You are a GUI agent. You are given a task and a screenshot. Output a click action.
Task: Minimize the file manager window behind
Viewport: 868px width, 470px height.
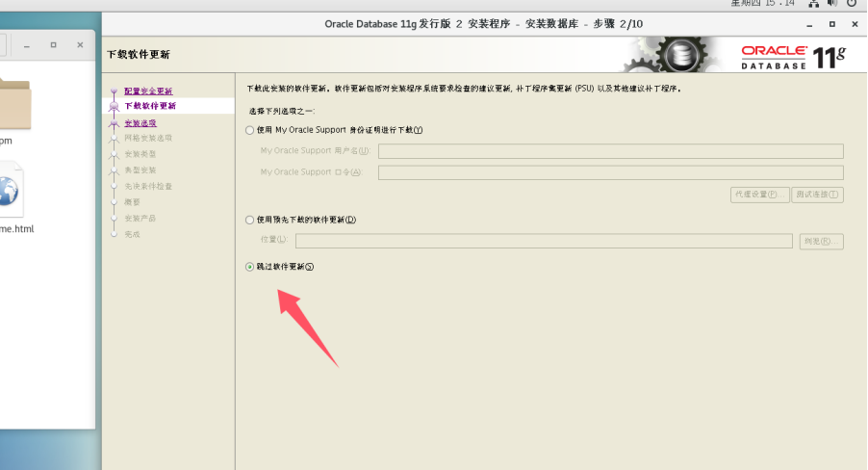[x=27, y=45]
